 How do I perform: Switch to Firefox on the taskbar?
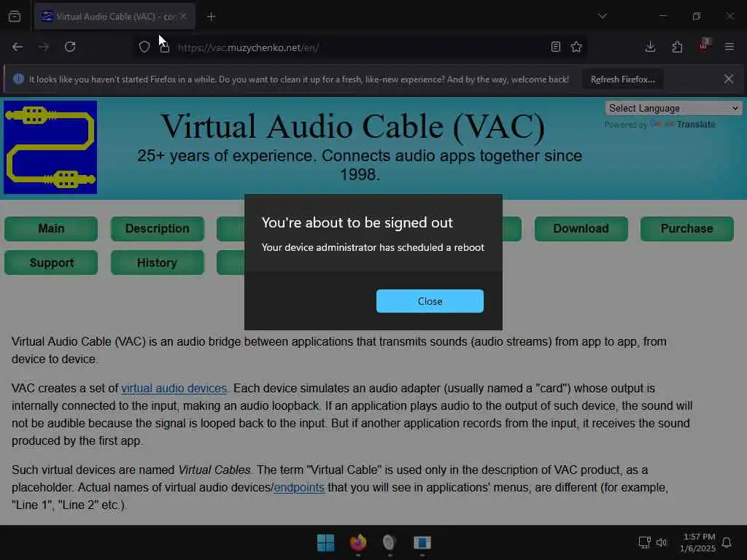click(357, 542)
